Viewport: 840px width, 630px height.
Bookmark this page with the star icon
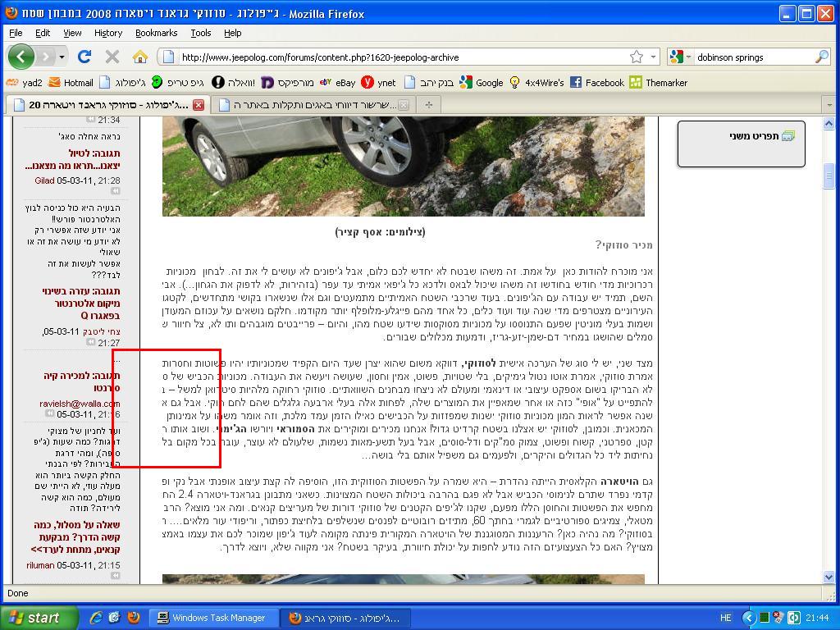click(636, 57)
